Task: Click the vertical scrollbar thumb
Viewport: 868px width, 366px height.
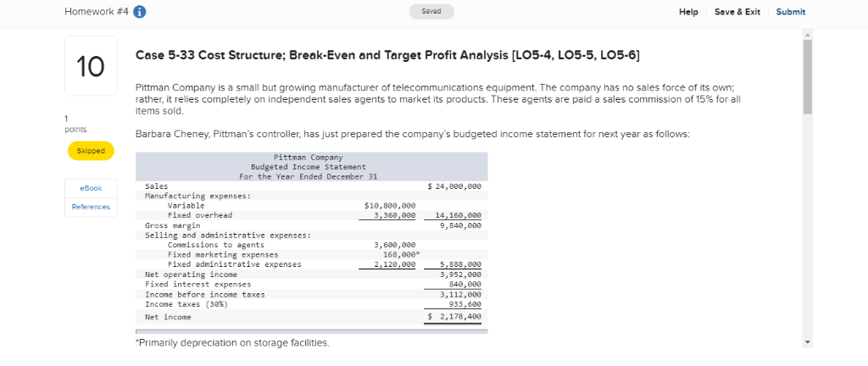Action: point(808,77)
